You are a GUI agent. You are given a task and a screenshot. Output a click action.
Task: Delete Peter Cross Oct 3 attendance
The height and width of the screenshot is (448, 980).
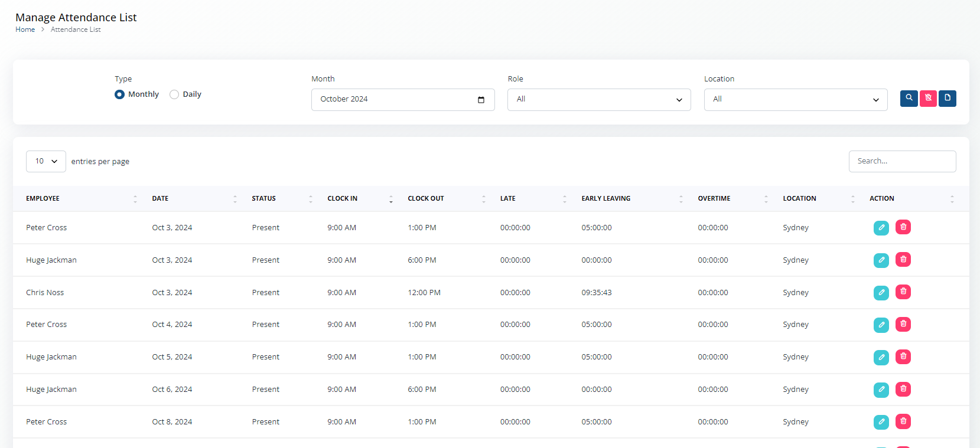coord(903,227)
